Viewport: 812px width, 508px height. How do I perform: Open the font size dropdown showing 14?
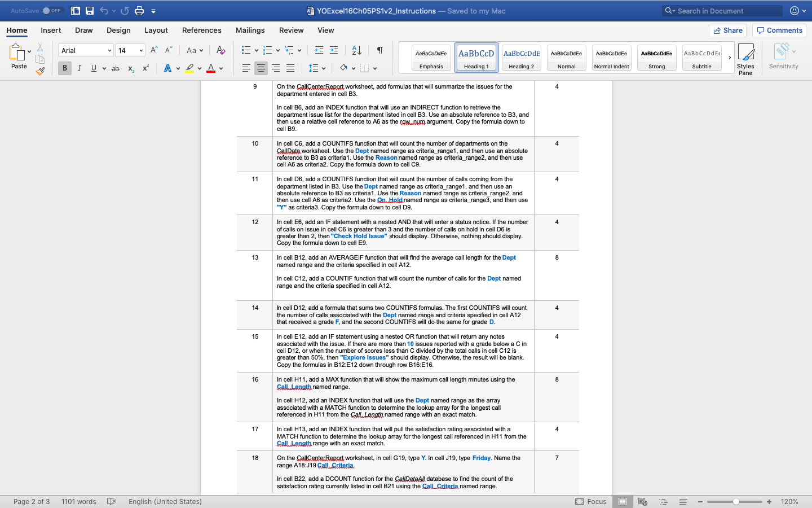click(x=130, y=50)
